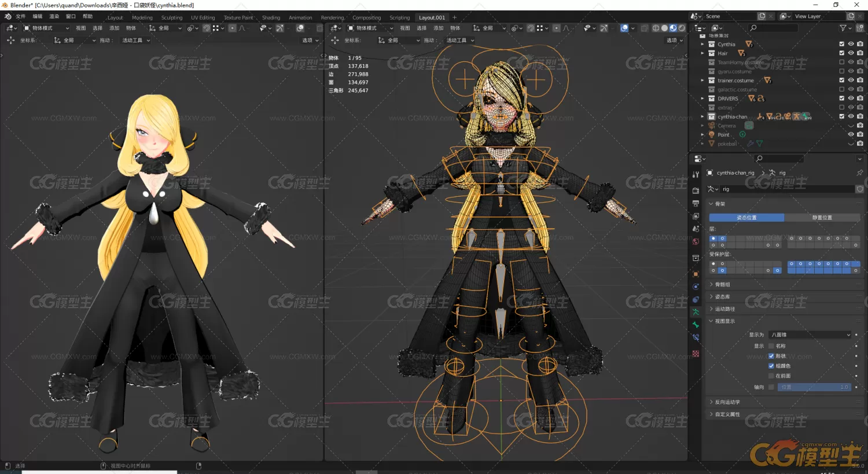Viewport: 868px width, 474px height.
Task: Uncheck the Hair collection checkbox
Action: pyautogui.click(x=842, y=53)
